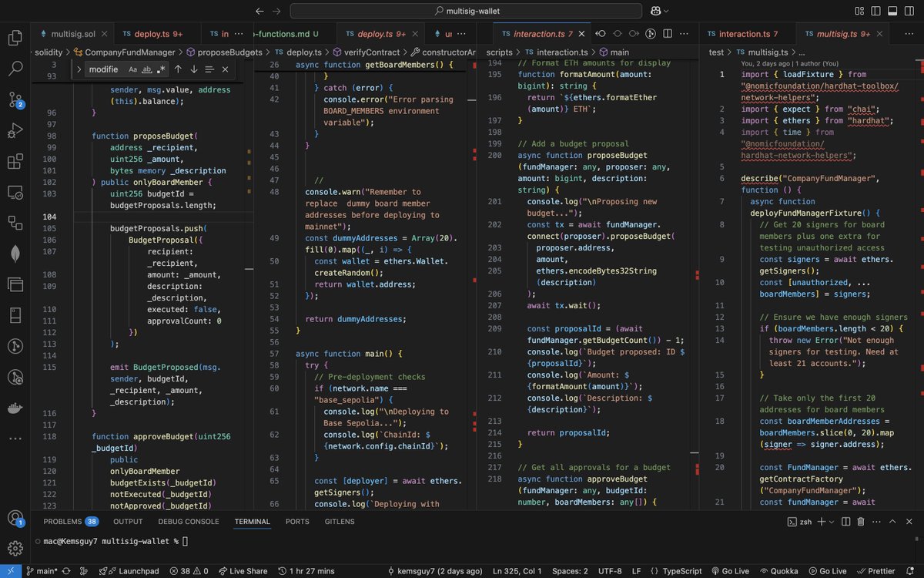Click the Spaces: 2 indentation indicator
924x578 pixels.
(x=570, y=571)
